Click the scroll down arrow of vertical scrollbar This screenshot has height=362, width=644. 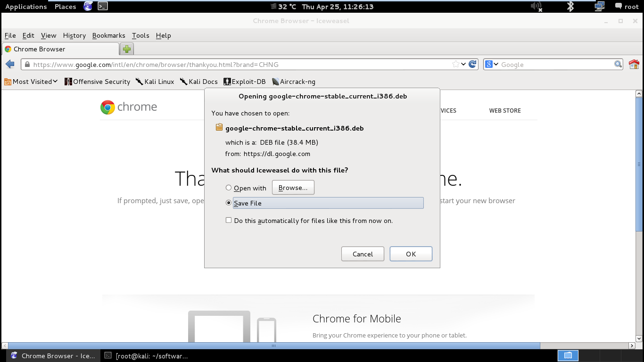coord(639,338)
